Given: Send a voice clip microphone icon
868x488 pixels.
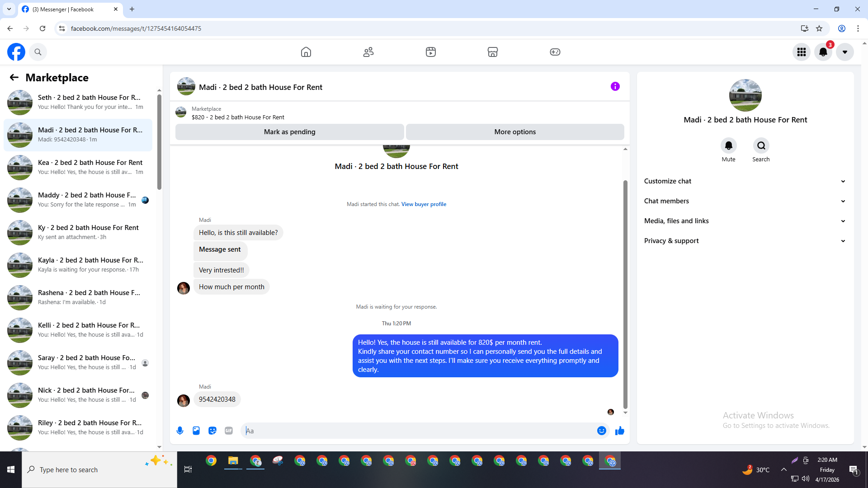Looking at the screenshot, I should pos(180,431).
